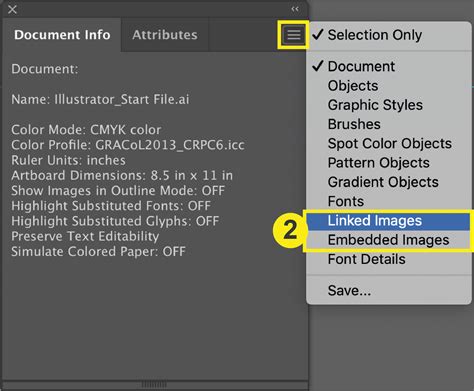The width and height of the screenshot is (474, 391).
Task: Close the Document Info panel with X
Action: pos(12,9)
